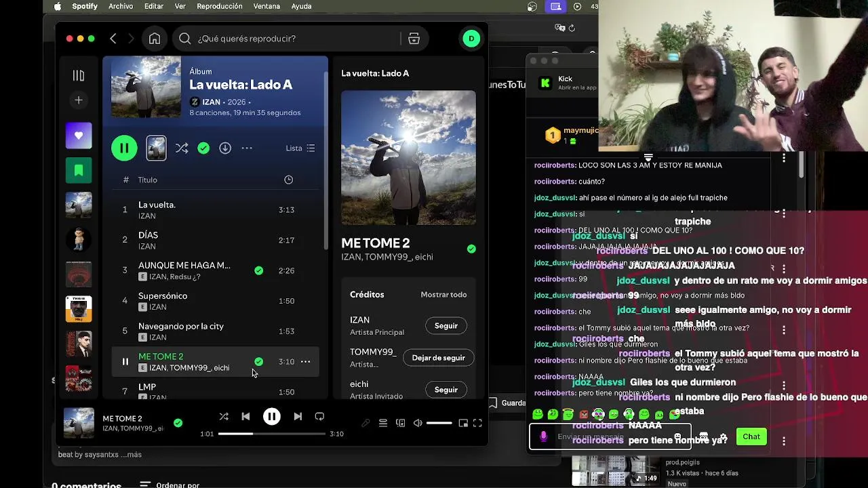Seek in the song progress bar
Image resolution: width=868 pixels, height=488 pixels.
pos(271,434)
